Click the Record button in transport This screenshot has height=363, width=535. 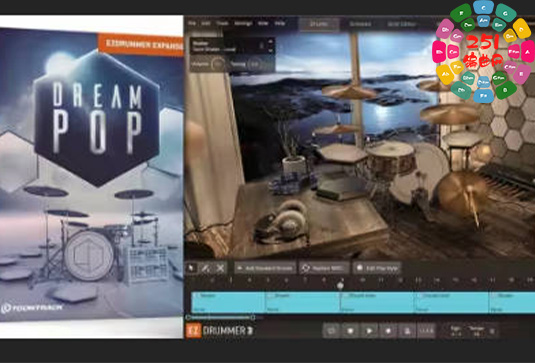coord(388,331)
